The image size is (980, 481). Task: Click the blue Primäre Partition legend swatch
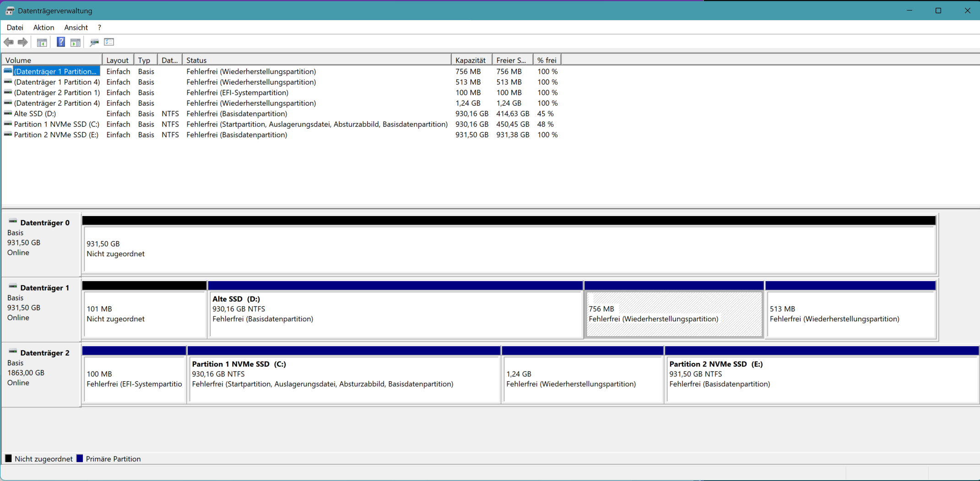[80, 459]
